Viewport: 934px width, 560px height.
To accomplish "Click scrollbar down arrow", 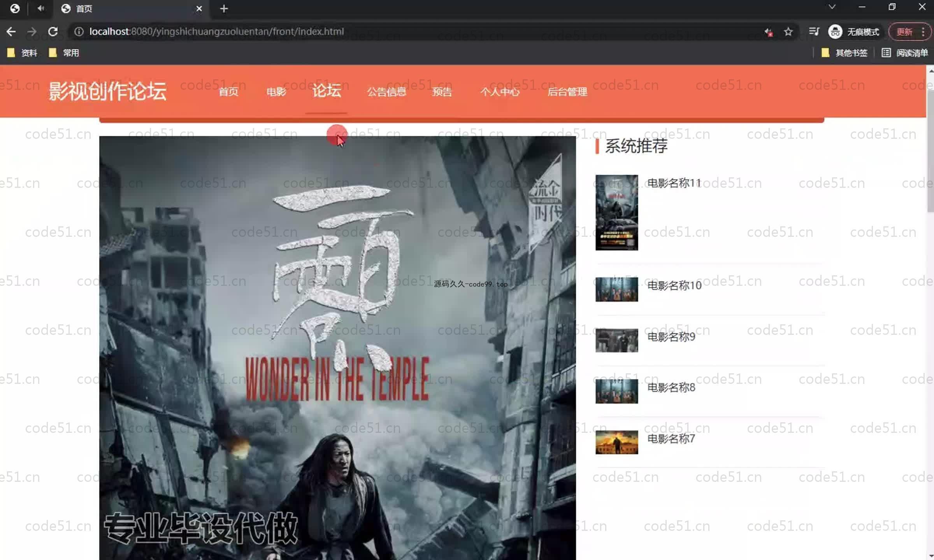I will coord(930,556).
